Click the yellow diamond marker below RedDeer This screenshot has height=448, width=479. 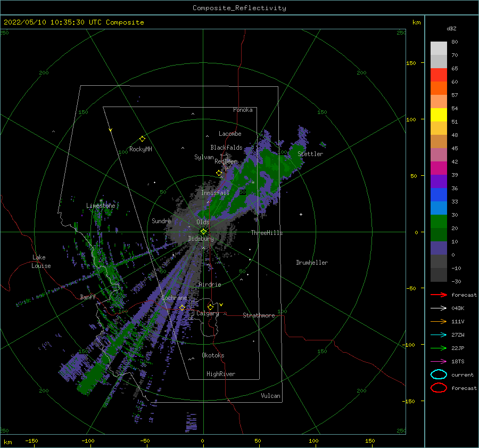click(x=219, y=173)
